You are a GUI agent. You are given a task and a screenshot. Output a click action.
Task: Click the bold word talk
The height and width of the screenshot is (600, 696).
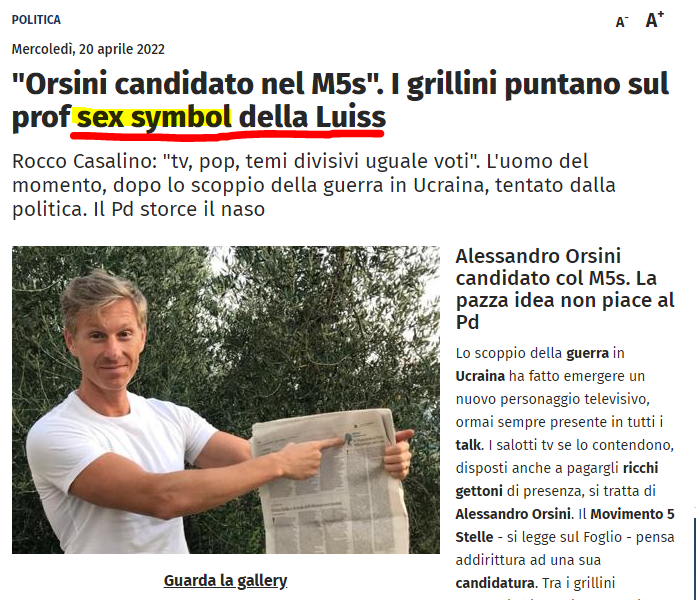[x=468, y=445]
